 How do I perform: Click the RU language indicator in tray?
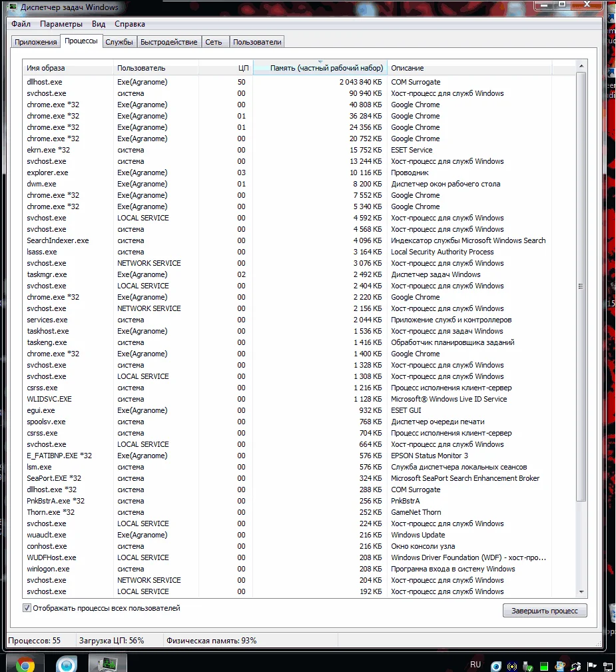pos(475,664)
